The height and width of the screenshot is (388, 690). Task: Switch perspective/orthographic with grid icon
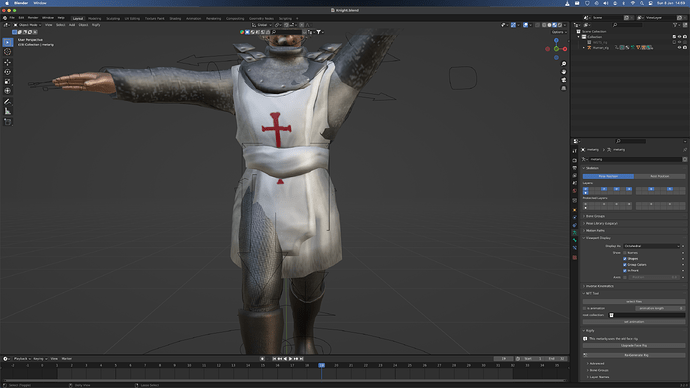564,88
